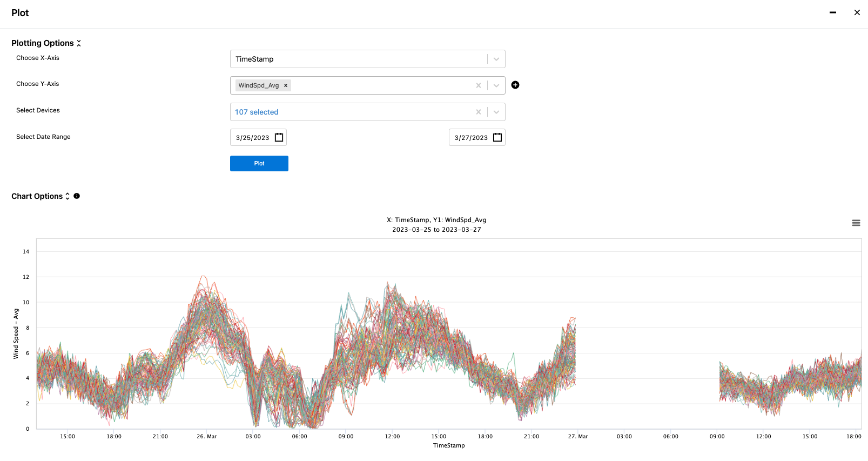868x461 pixels.
Task: Open the Select Devices dropdown arrow
Action: [x=496, y=112]
